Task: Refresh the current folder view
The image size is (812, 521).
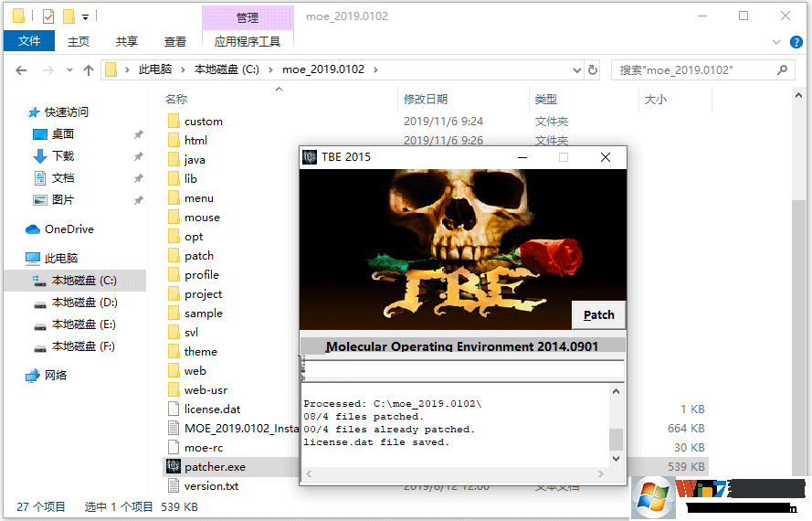Action: coord(594,69)
